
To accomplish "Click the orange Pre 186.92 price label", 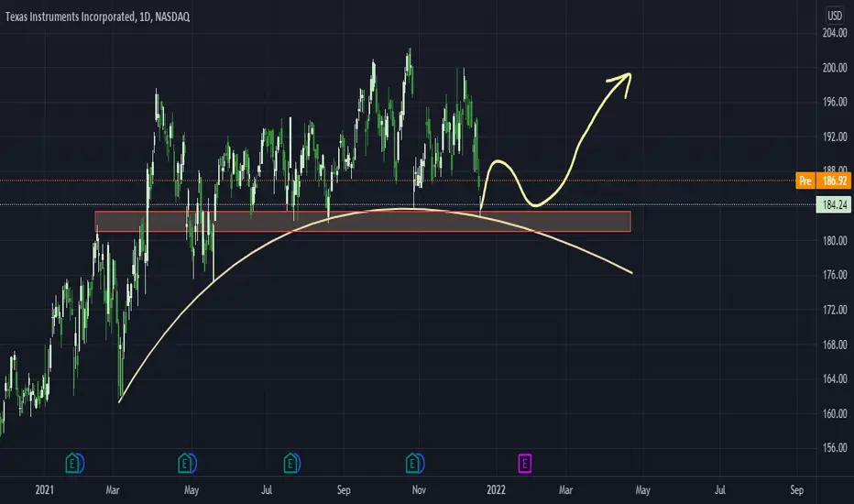I will click(x=823, y=181).
